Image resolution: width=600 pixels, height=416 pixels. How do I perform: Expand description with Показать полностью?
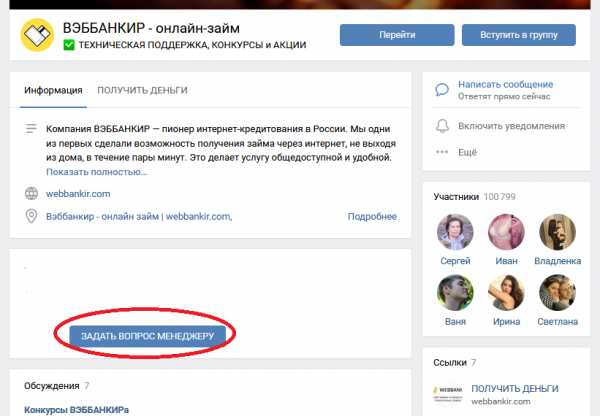pos(96,172)
